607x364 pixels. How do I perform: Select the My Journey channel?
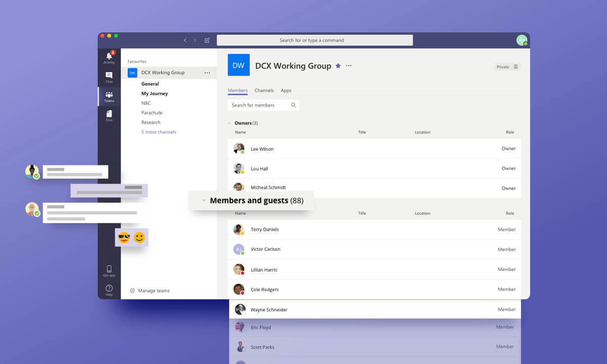pos(154,94)
